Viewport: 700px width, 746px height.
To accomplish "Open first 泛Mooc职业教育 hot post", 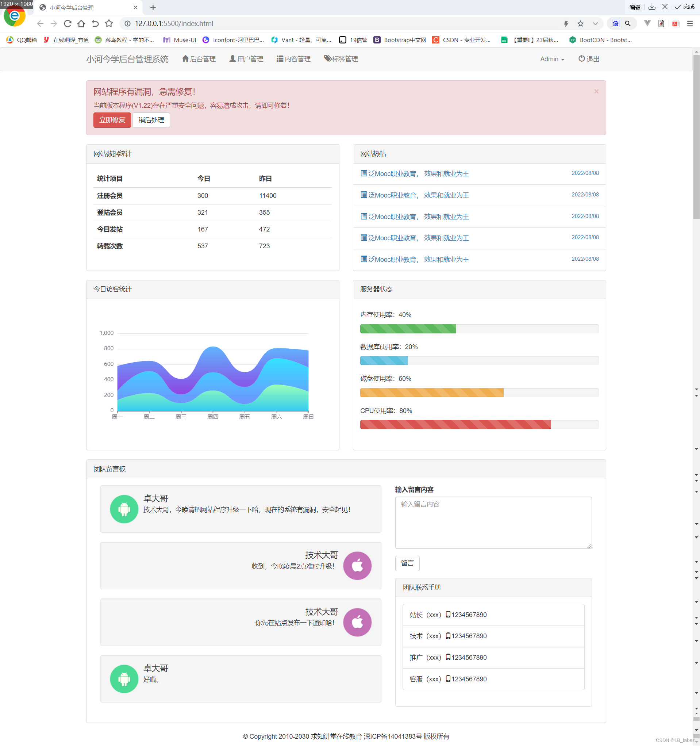I will pyautogui.click(x=415, y=174).
